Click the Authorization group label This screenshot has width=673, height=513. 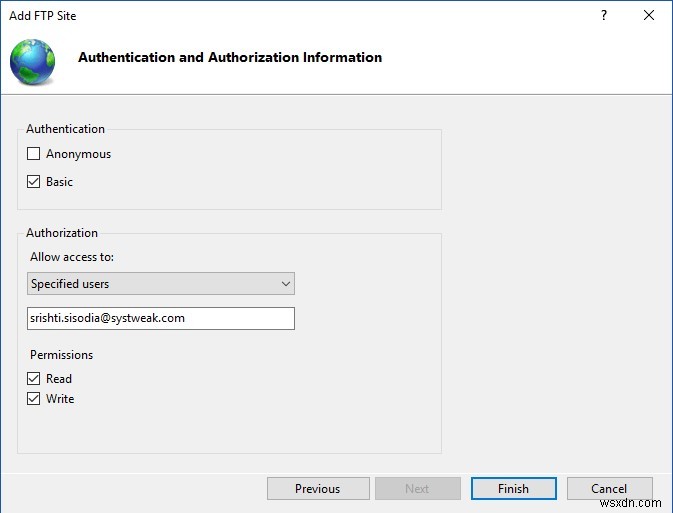[x=62, y=233]
